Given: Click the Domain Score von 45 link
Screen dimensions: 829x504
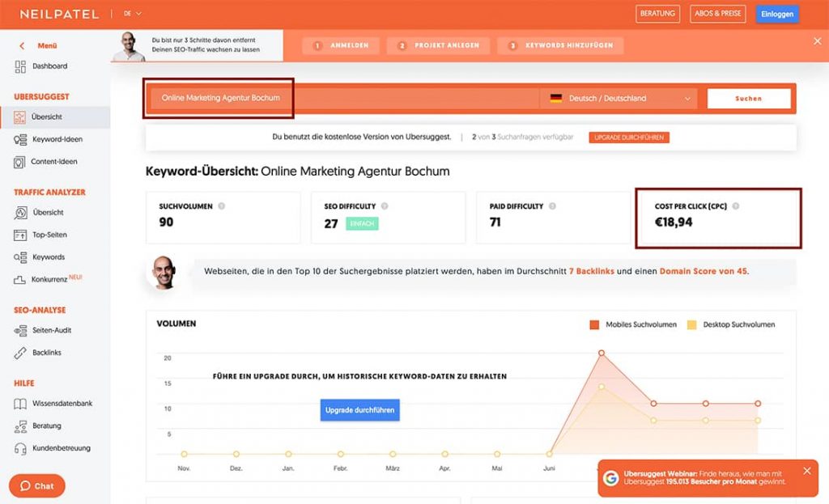Looking at the screenshot, I should 704,272.
